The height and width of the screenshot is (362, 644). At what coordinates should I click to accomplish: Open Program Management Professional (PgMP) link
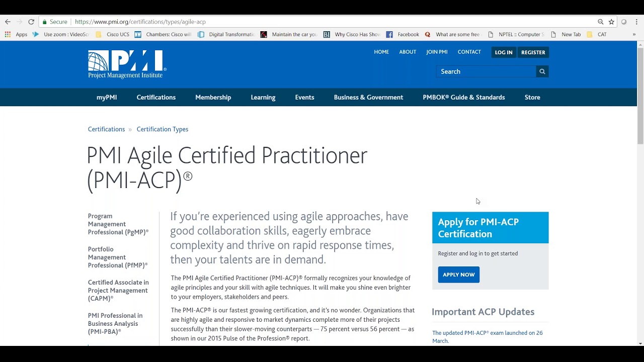pyautogui.click(x=118, y=224)
